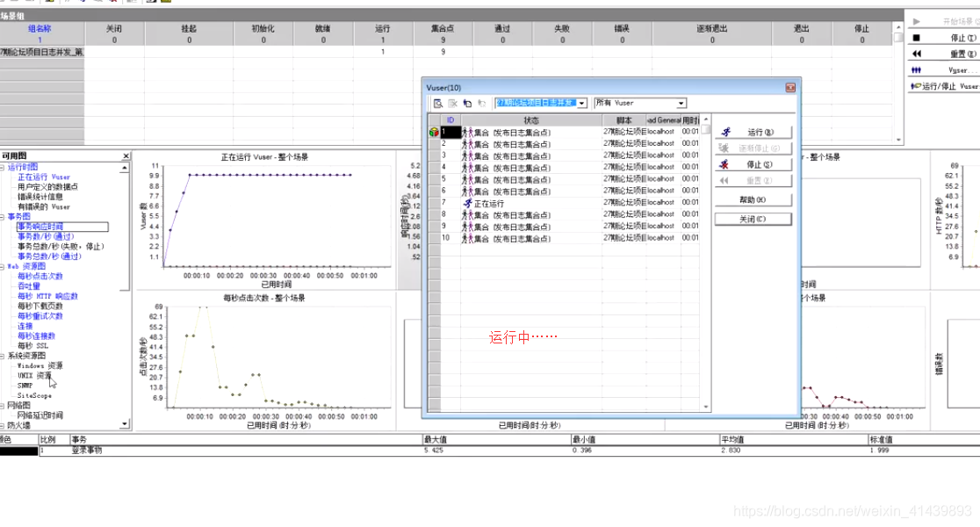Click the running-man icon of Vuser 7
Image resolution: width=980 pixels, height=527 pixels.
click(x=467, y=203)
